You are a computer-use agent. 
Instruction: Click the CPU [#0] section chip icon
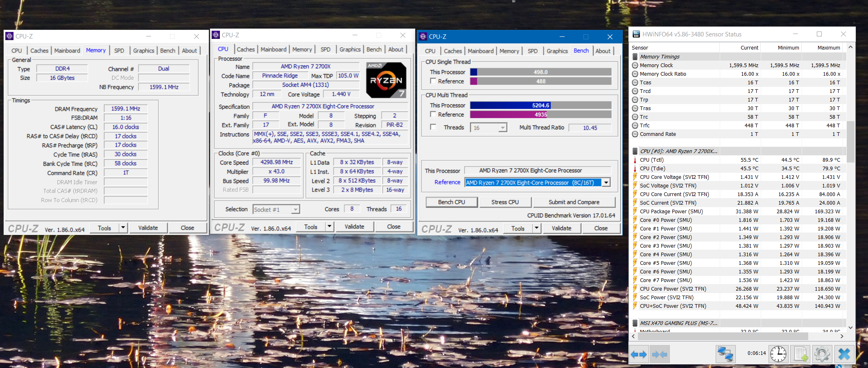(635, 151)
